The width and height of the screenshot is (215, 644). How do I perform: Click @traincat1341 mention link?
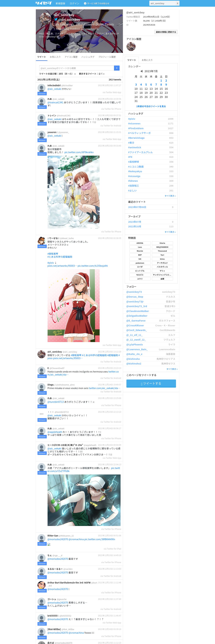tap(55, 102)
